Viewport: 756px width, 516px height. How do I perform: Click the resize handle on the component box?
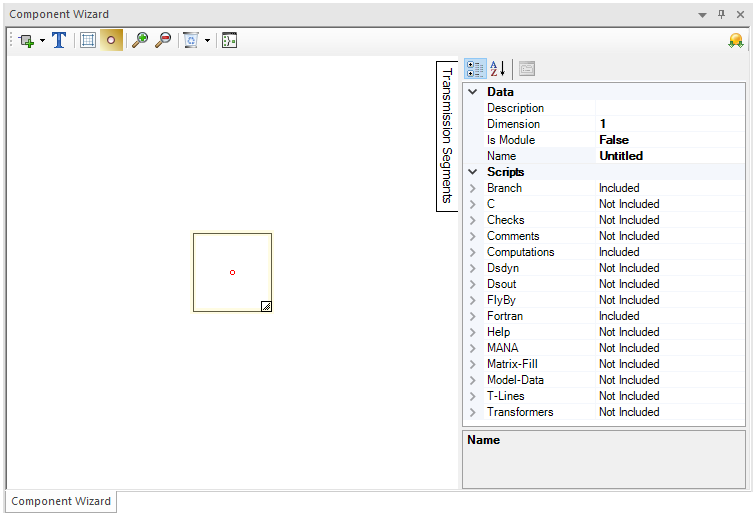coord(266,306)
